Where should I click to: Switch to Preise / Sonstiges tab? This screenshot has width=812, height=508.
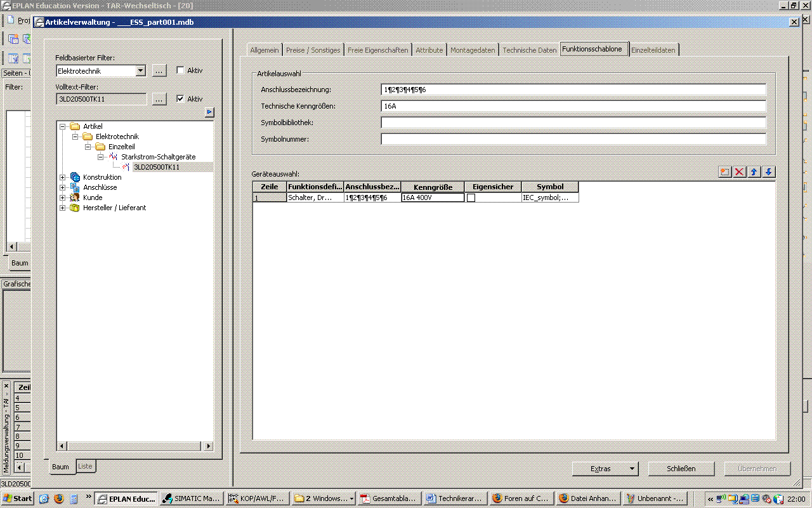point(313,50)
